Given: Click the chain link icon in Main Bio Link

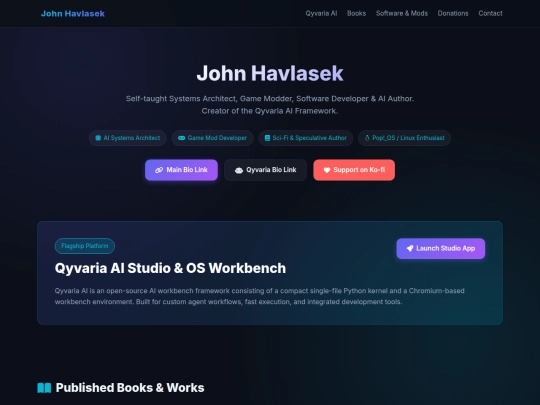Looking at the screenshot, I should (x=159, y=170).
